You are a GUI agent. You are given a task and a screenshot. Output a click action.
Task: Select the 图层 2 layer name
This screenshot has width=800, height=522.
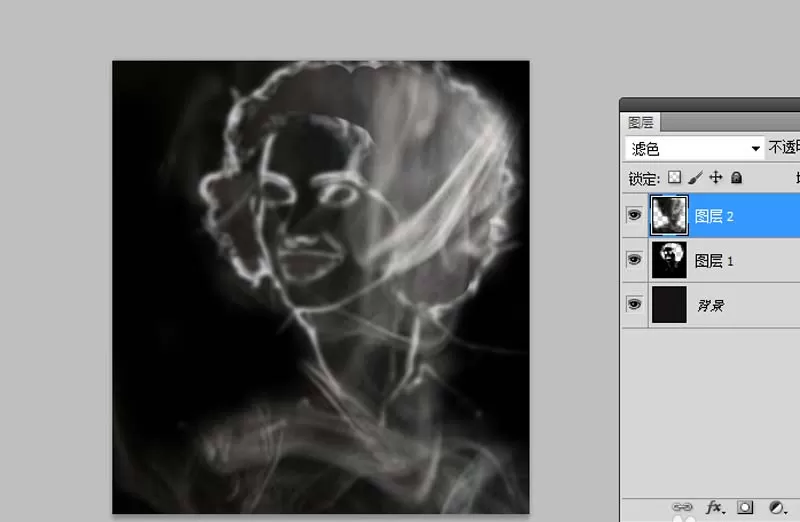[714, 216]
